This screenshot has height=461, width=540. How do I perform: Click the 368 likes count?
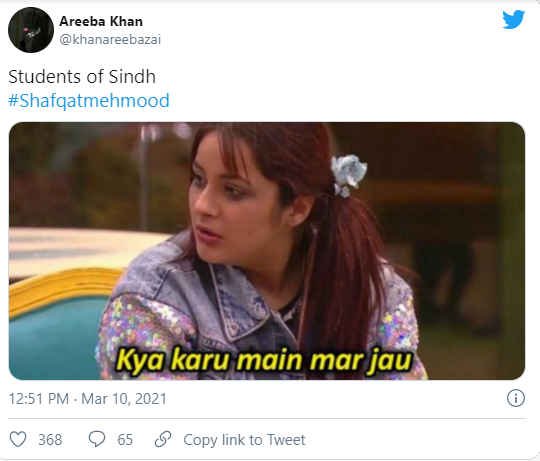(x=50, y=440)
